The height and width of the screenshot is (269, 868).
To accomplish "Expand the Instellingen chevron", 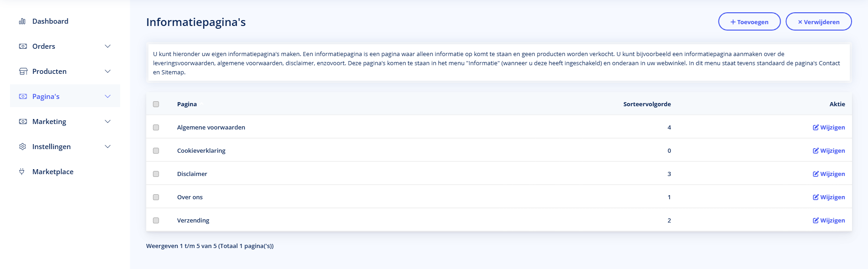I will click(x=108, y=147).
